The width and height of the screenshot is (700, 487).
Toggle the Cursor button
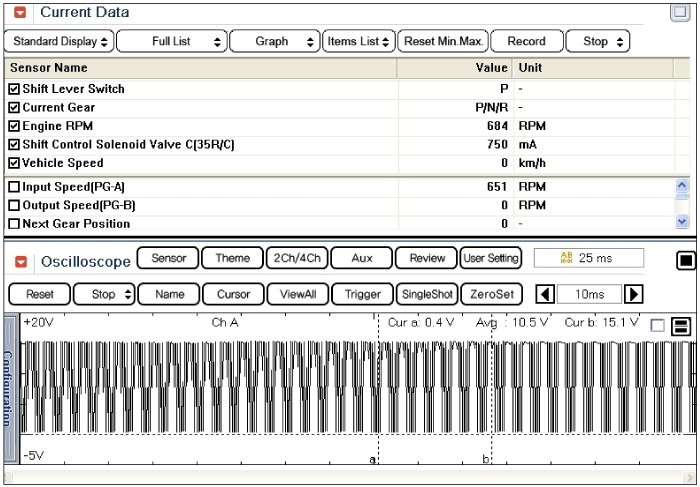pos(233,295)
